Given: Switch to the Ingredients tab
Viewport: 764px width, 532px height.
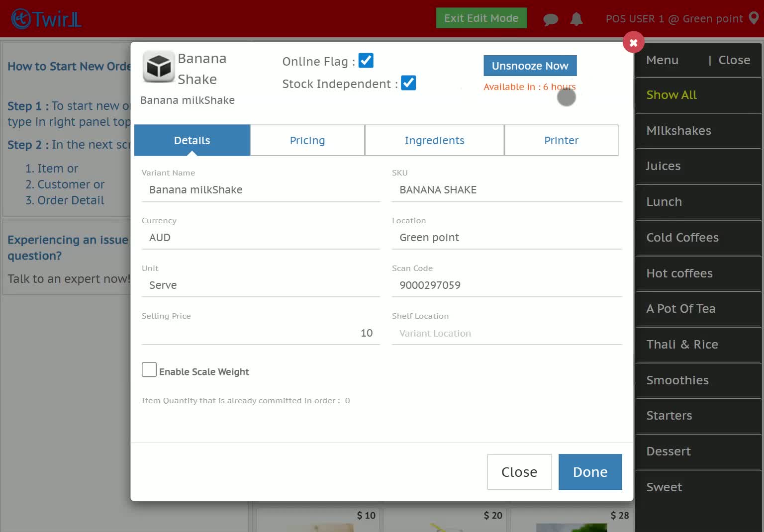Looking at the screenshot, I should (434, 140).
